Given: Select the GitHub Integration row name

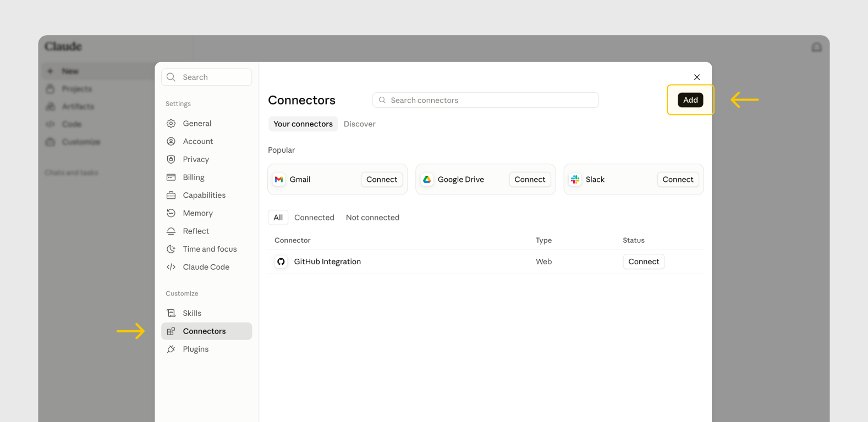Looking at the screenshot, I should pyautogui.click(x=327, y=262).
